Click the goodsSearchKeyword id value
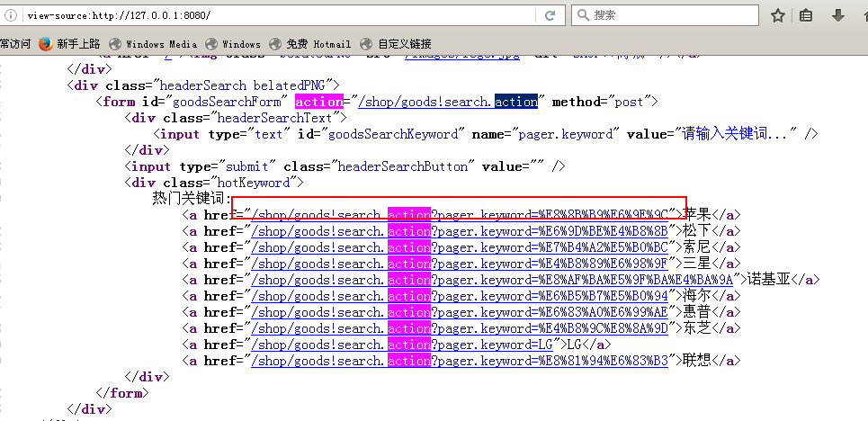 click(393, 134)
